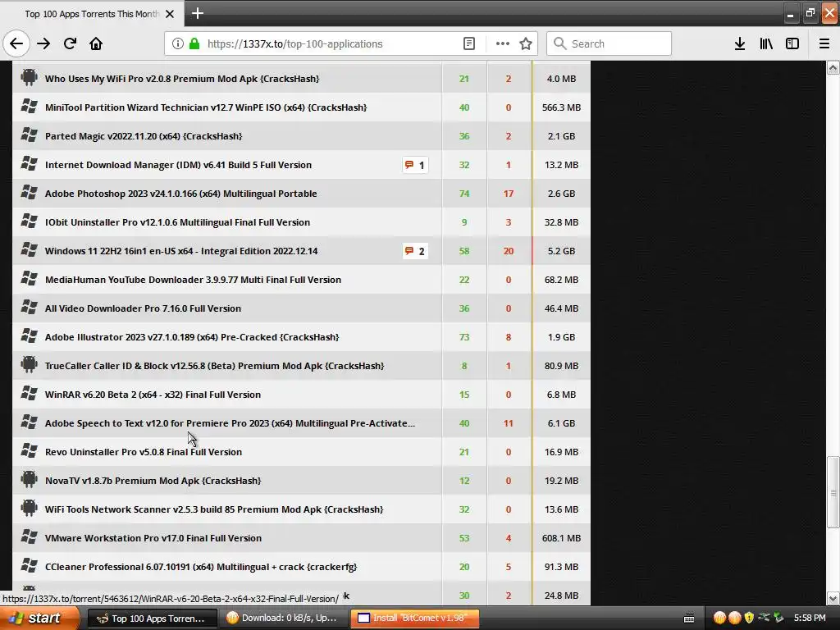The height and width of the screenshot is (630, 840).
Task: Open comments badge on Windows 11 22H2 row
Action: pos(414,251)
